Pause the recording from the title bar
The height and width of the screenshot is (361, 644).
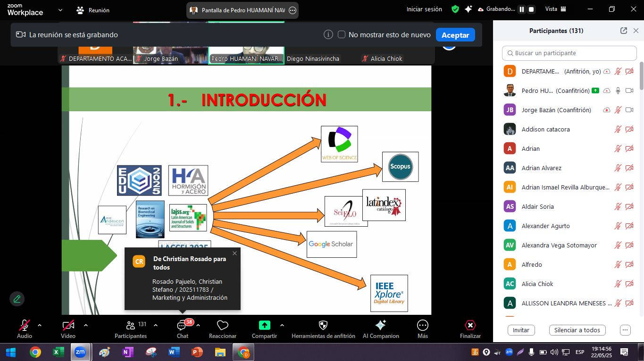tap(522, 9)
